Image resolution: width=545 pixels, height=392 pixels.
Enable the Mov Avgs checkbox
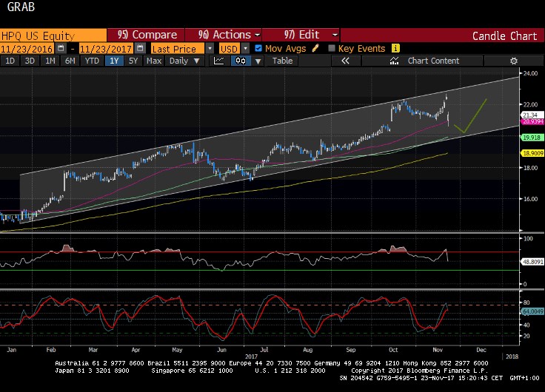pos(258,48)
